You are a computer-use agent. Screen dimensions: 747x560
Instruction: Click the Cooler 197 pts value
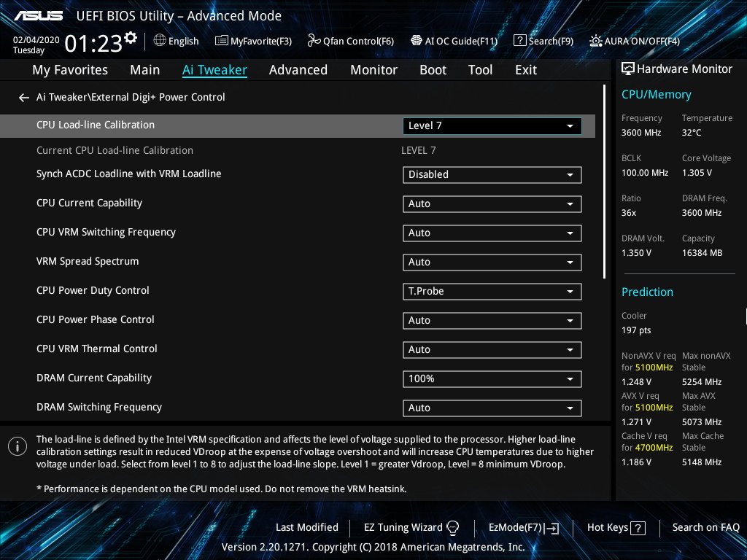[636, 330]
